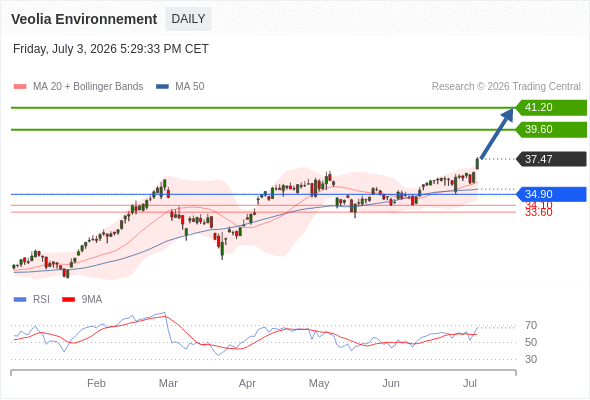The image size is (590, 400).
Task: Click the date and time stamp text
Action: 111,49
